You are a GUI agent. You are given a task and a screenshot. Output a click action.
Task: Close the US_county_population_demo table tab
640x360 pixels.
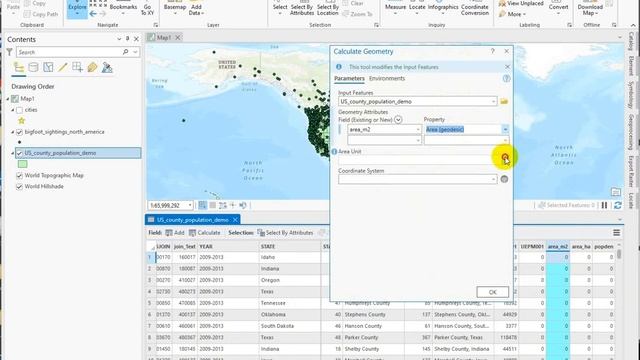236,220
